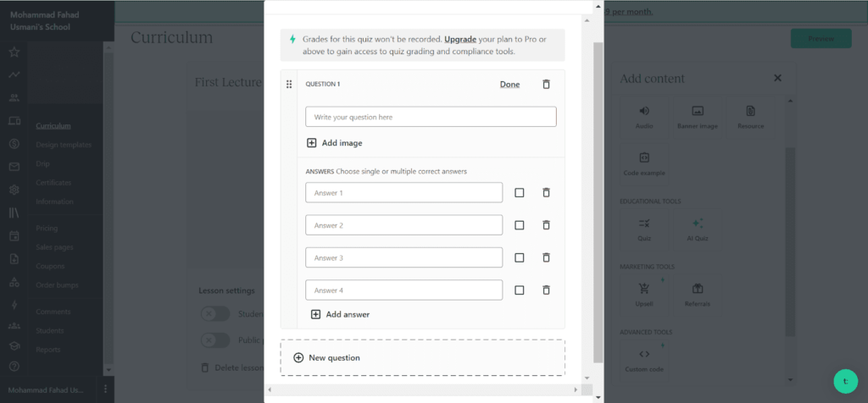
Task: Open Sales pages in sidebar
Action: 54,247
